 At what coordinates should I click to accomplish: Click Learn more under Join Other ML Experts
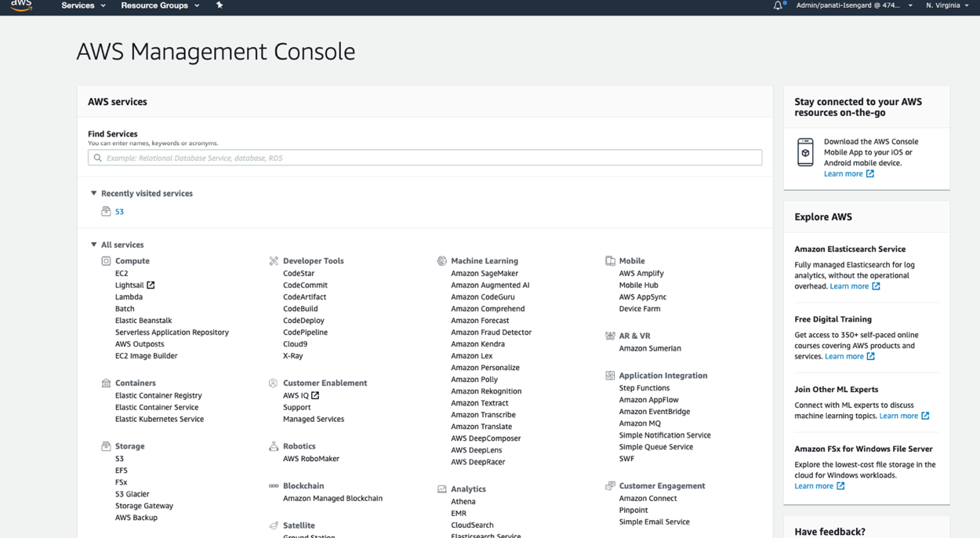pyautogui.click(x=898, y=416)
